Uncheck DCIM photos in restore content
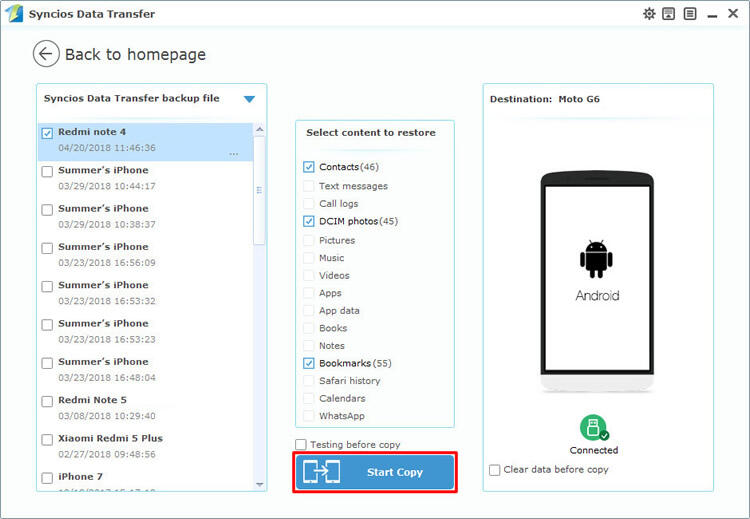 pos(309,221)
